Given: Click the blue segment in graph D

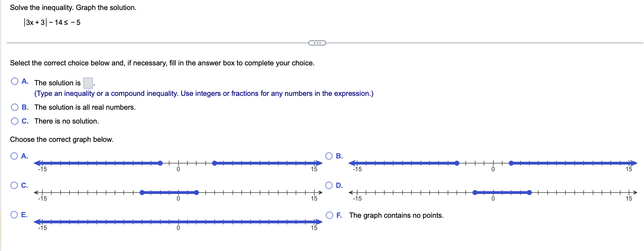Looking at the screenshot, I should (x=503, y=192).
